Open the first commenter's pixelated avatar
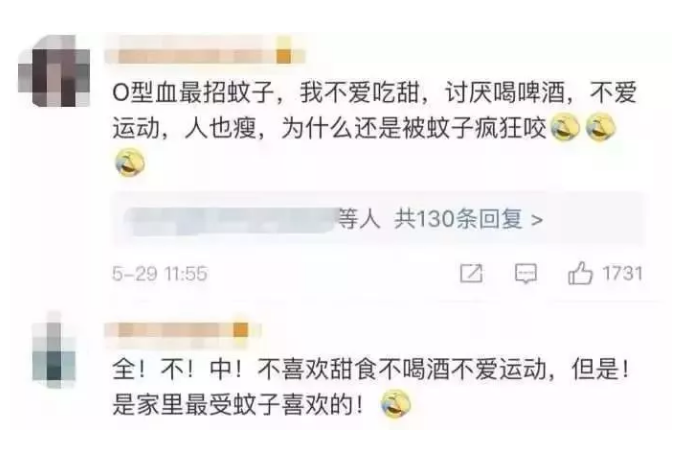 pyautogui.click(x=54, y=71)
